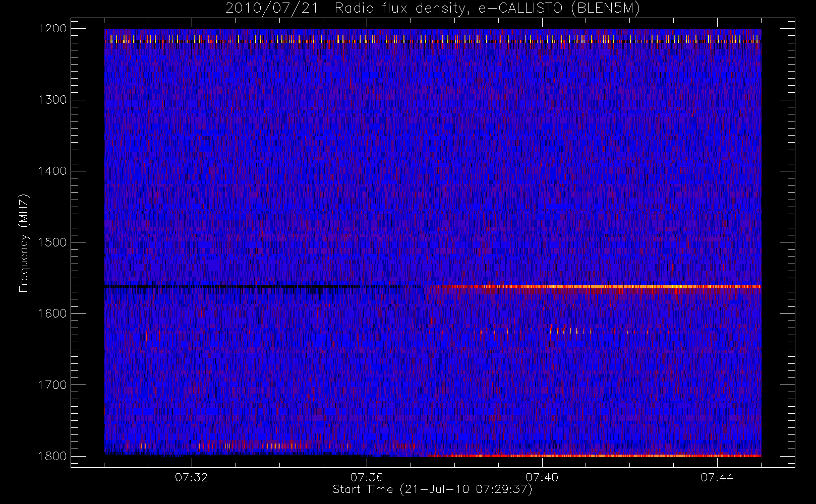Click the 07:32 time tick label
Viewport: 816px width, 504px height.
click(192, 477)
